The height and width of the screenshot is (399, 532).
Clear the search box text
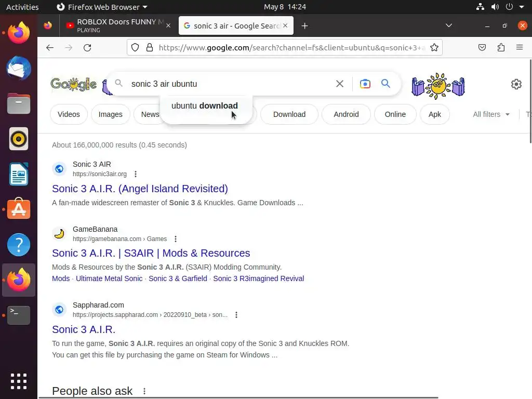(x=340, y=84)
